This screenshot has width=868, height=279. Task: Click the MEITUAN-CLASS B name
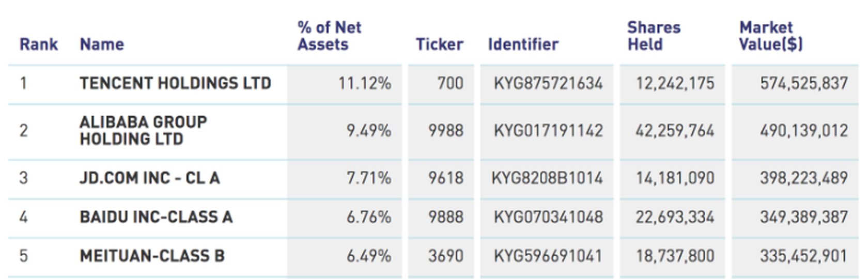point(152,256)
